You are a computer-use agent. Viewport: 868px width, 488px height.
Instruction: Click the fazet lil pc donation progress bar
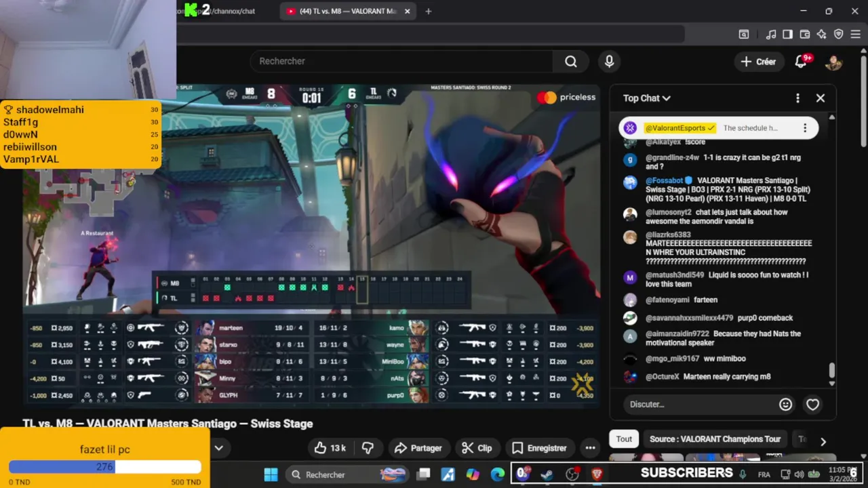(x=104, y=467)
